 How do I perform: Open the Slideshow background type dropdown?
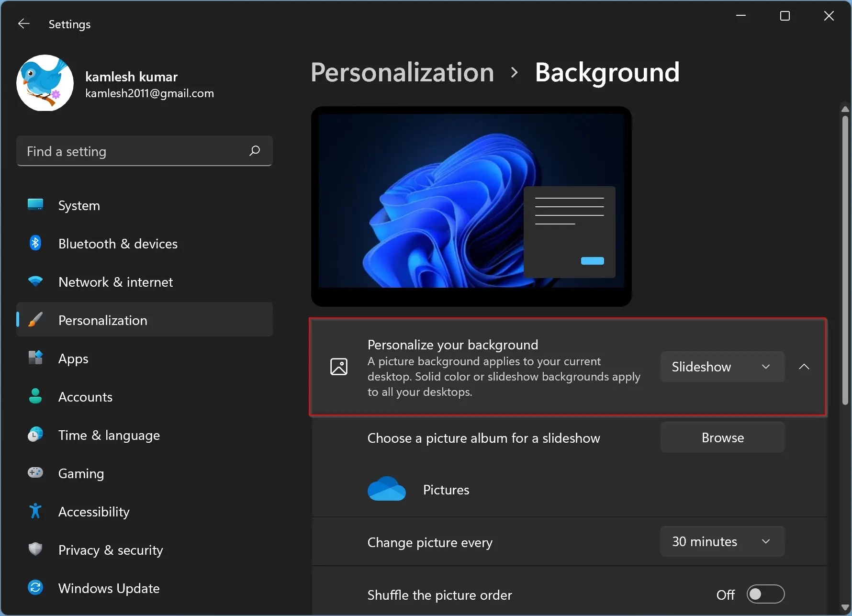click(x=722, y=367)
